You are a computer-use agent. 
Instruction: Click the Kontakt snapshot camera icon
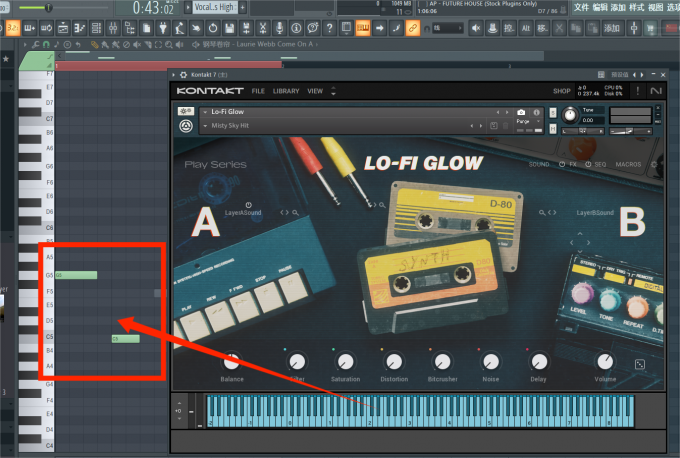point(521,112)
